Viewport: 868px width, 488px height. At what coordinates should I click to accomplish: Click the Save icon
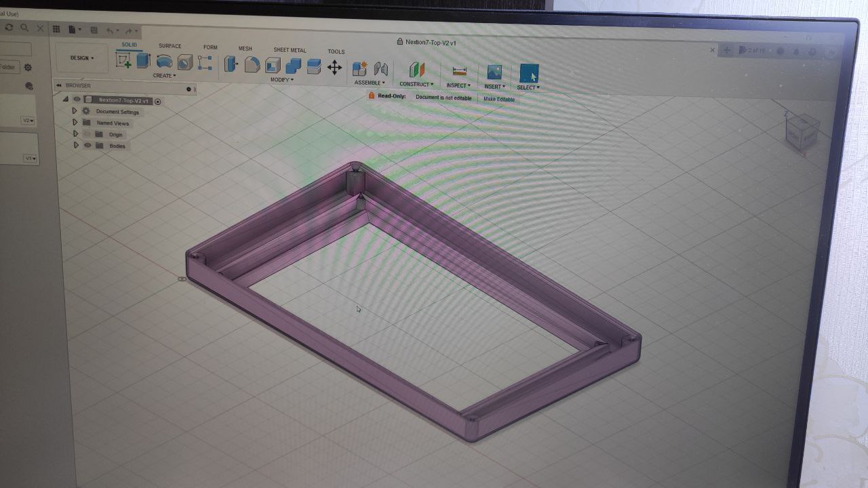click(x=94, y=30)
